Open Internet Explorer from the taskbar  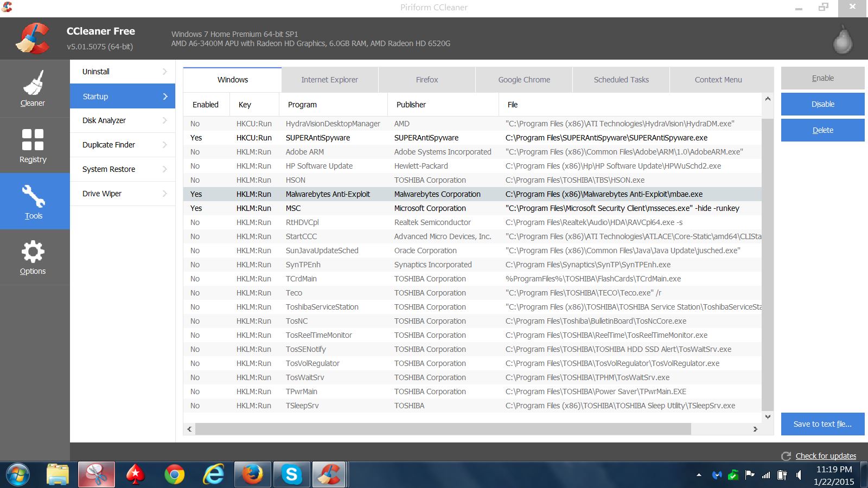213,475
